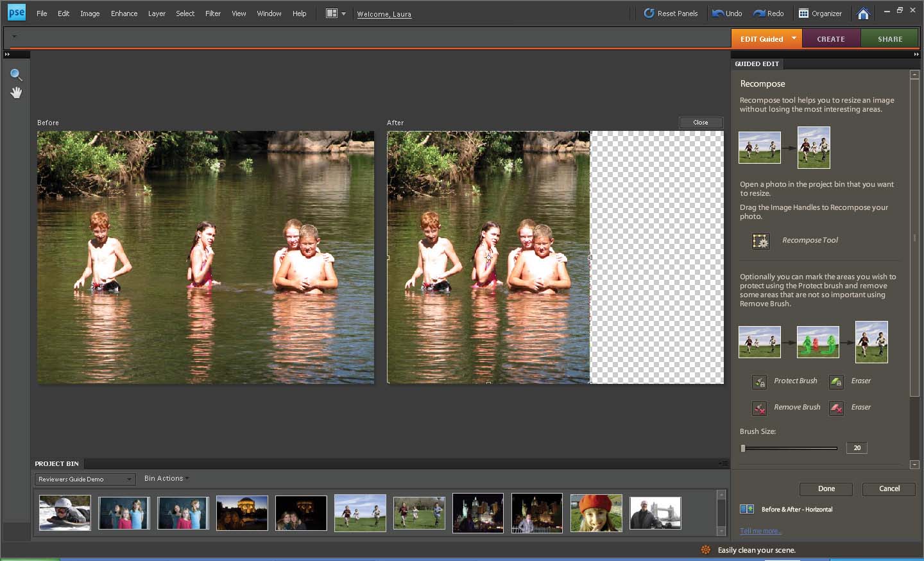The height and width of the screenshot is (561, 924).
Task: Open the Organizer
Action: point(820,13)
